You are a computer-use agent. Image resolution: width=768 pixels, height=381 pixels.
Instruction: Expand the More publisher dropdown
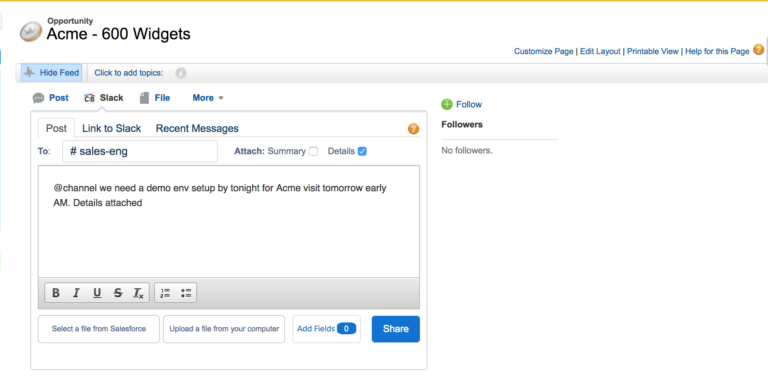click(x=208, y=98)
